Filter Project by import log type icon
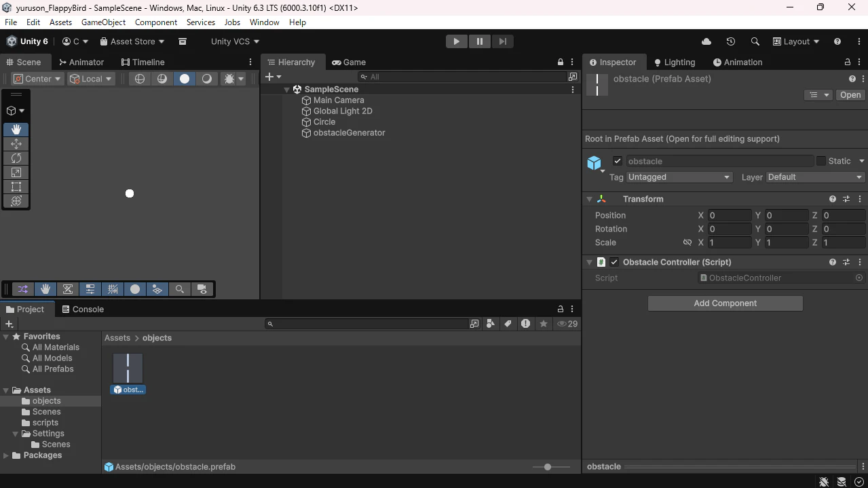The image size is (868, 488). tap(525, 324)
